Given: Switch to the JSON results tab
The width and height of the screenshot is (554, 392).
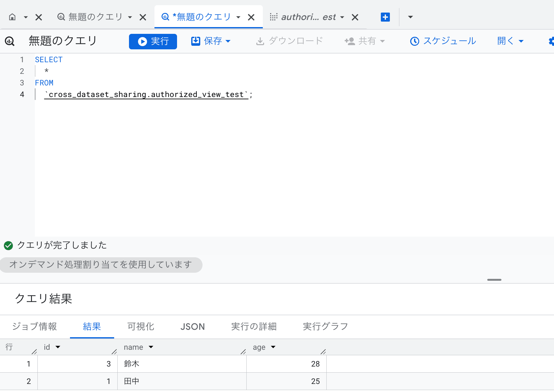Looking at the screenshot, I should (x=193, y=327).
